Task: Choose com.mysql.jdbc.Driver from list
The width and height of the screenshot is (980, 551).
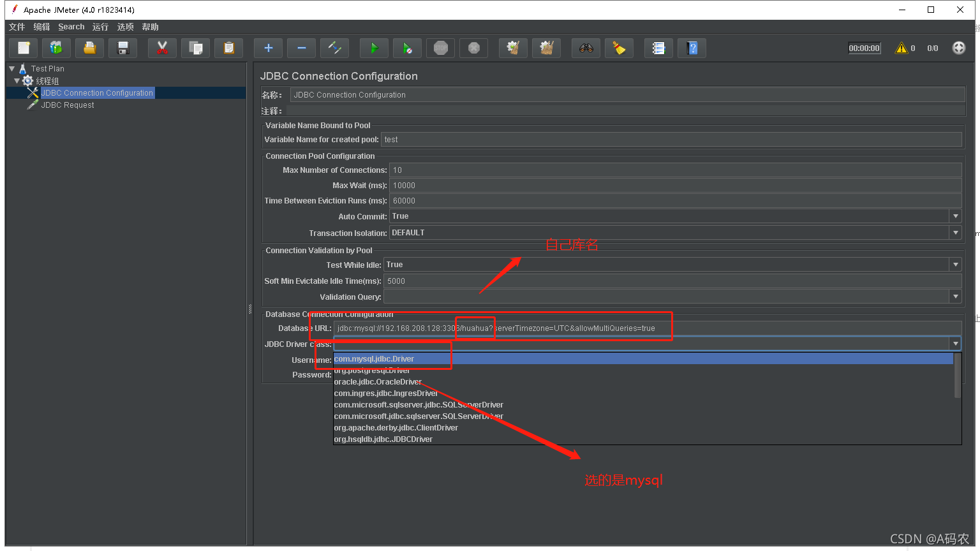Action: pos(643,359)
